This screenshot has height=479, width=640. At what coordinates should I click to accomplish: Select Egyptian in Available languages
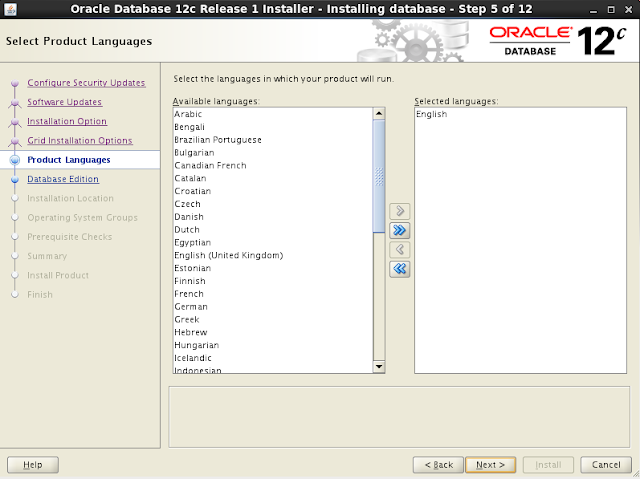(x=273, y=242)
